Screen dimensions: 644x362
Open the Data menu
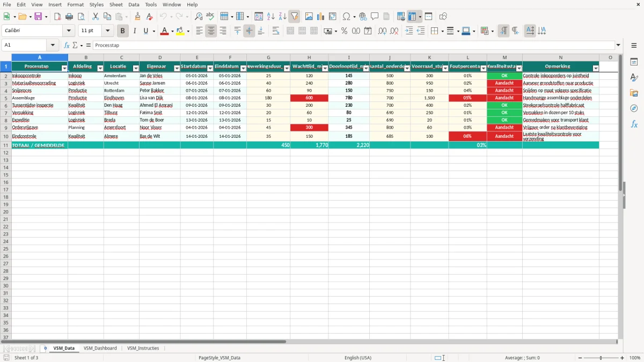click(134, 4)
